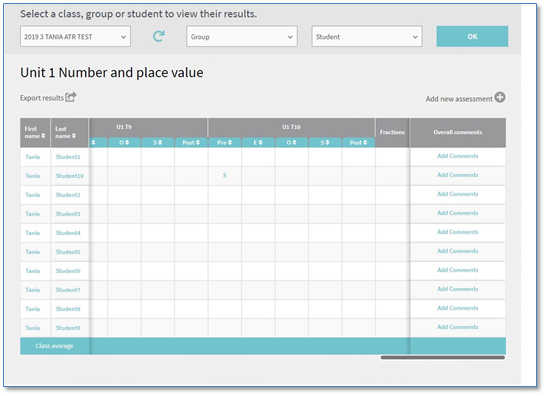
Task: Add Comments for Student10 row
Action: click(458, 175)
